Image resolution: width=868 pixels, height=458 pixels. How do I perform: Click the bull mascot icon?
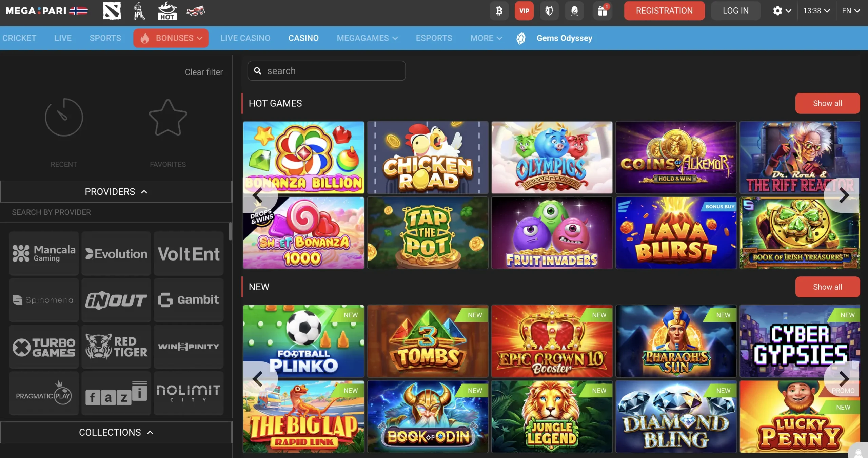coord(549,11)
